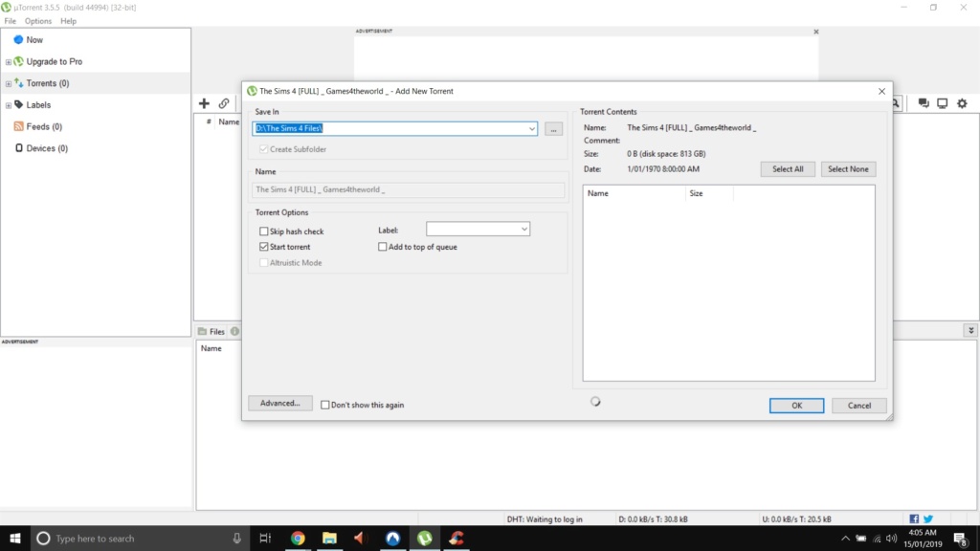The height and width of the screenshot is (551, 980).
Task: Toggle Skip hash check checkbox
Action: click(264, 231)
